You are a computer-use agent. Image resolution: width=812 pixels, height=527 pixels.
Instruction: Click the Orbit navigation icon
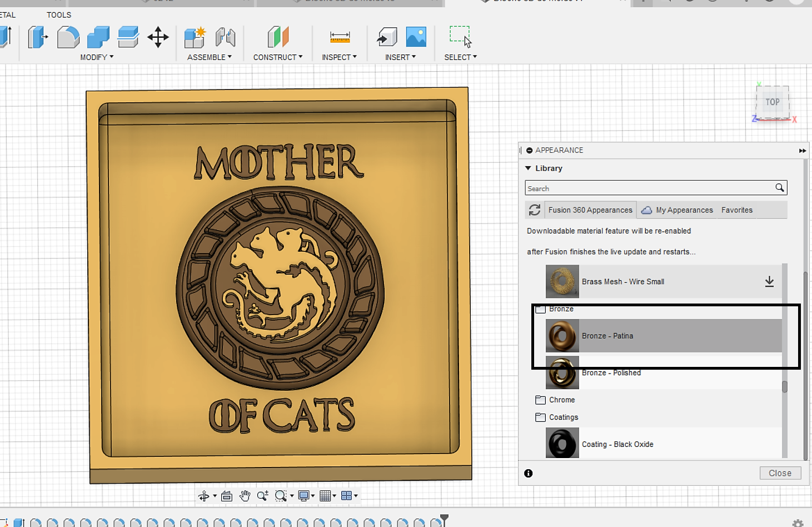[204, 496]
